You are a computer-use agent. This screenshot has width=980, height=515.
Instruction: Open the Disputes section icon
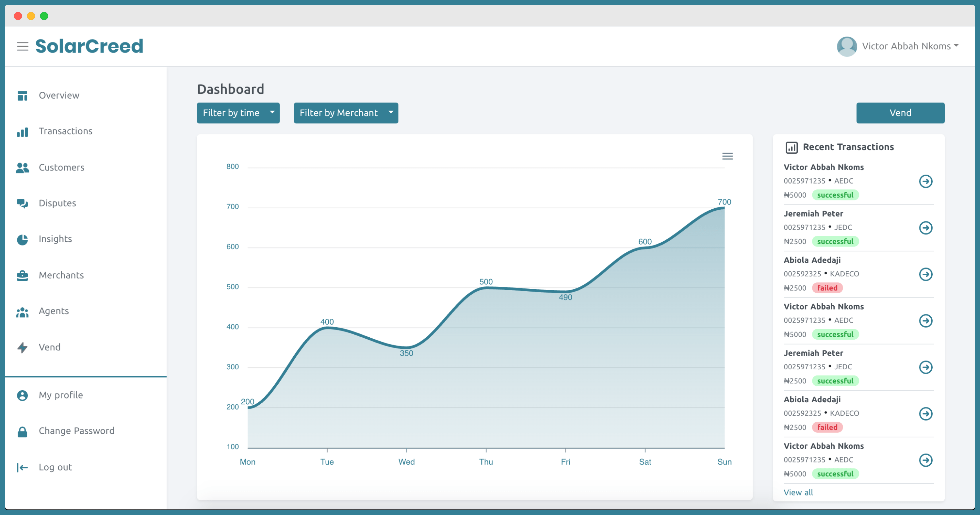click(22, 203)
